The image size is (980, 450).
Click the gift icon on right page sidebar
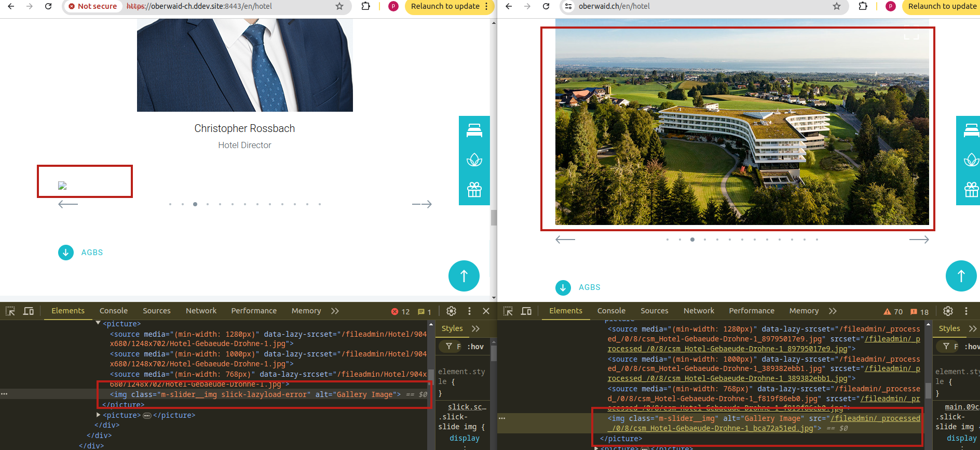click(x=972, y=190)
